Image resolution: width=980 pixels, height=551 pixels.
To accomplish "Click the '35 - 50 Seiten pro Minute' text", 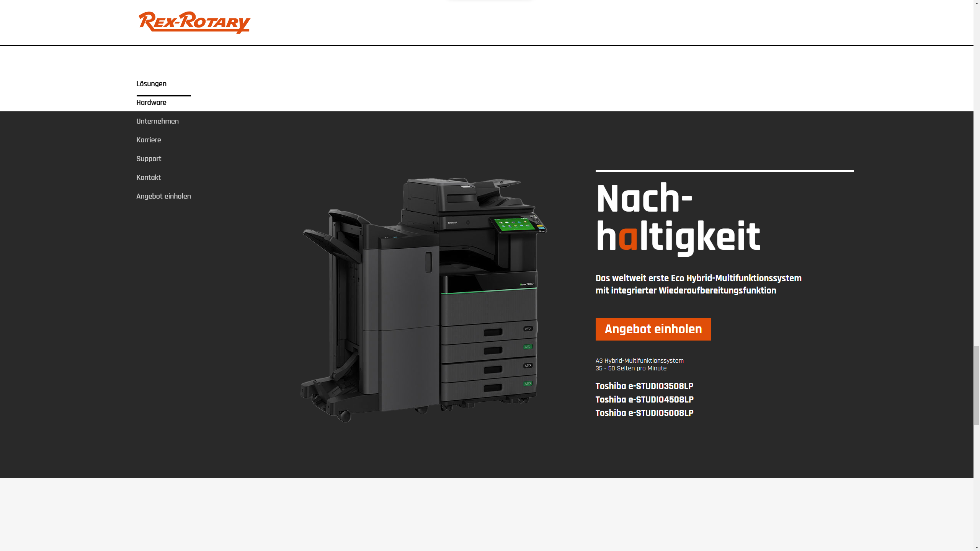I will pyautogui.click(x=631, y=368).
